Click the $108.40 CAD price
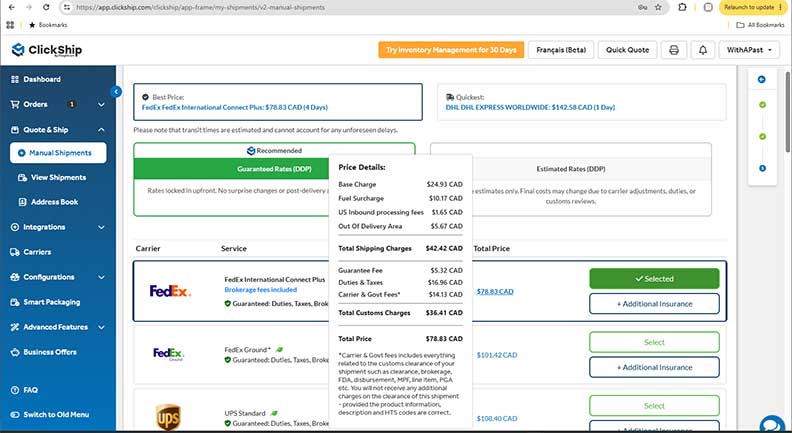 click(497, 418)
